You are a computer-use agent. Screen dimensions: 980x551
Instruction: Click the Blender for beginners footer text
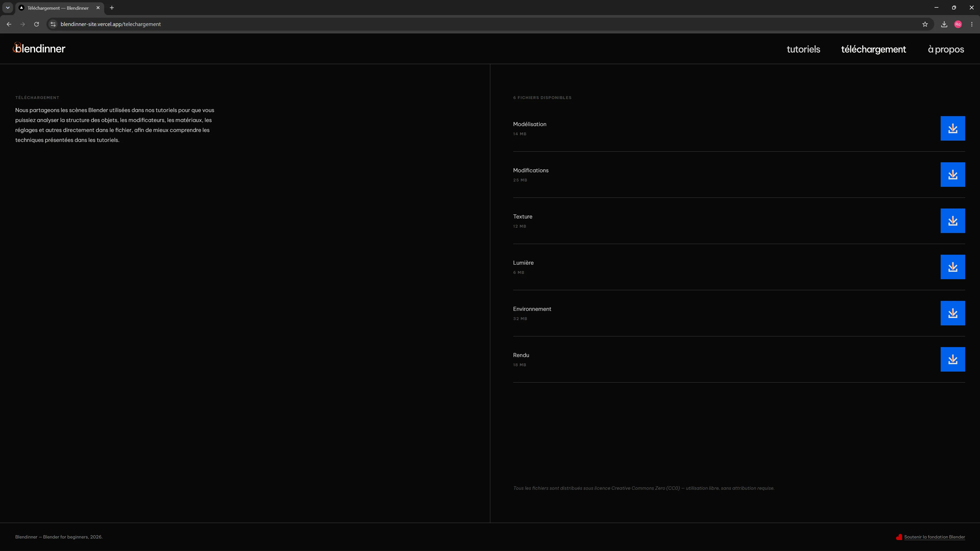(59, 537)
